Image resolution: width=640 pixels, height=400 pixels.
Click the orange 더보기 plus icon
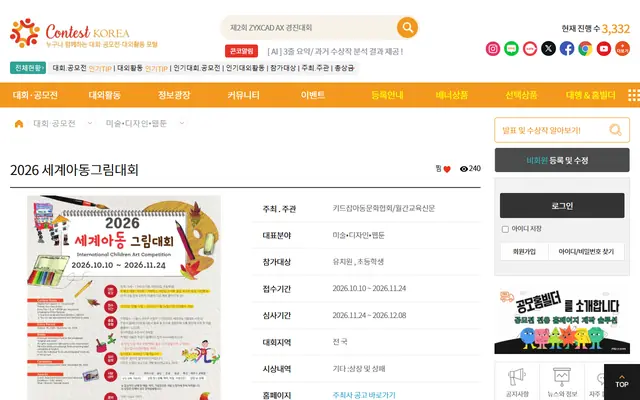click(x=622, y=49)
